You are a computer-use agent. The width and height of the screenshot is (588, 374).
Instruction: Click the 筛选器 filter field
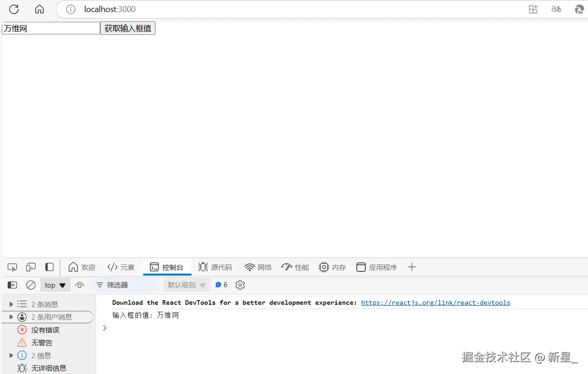click(125, 285)
